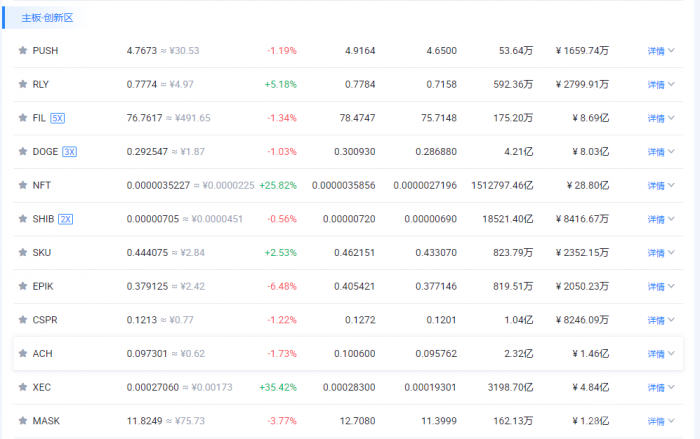Expand CSPR 详情 details

point(661,320)
